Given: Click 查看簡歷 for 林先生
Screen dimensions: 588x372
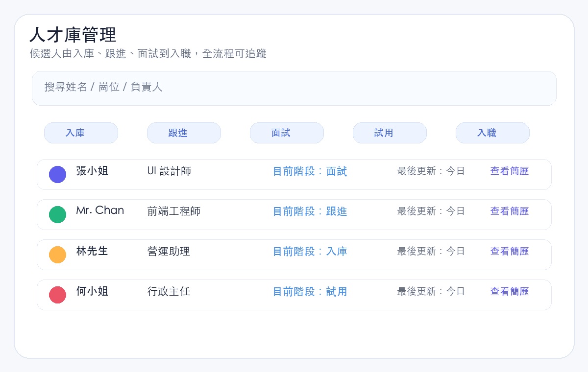Looking at the screenshot, I should [510, 252].
